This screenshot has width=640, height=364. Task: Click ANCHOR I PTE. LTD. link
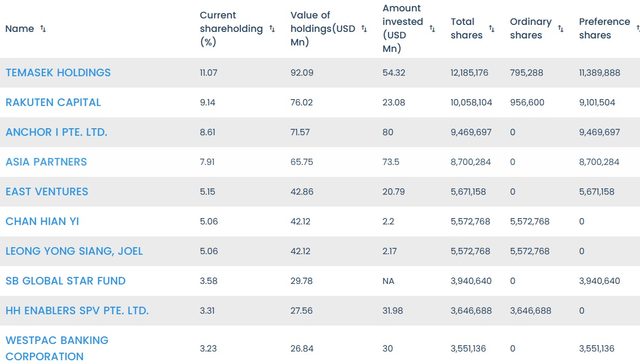click(x=56, y=132)
